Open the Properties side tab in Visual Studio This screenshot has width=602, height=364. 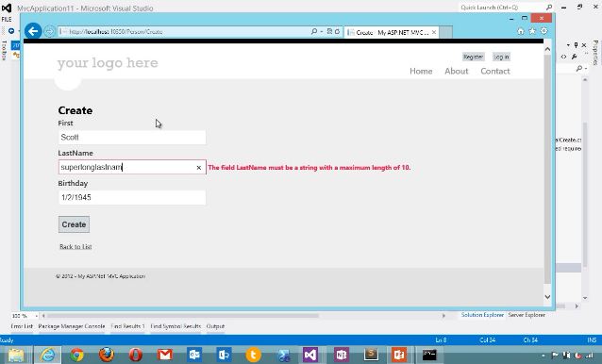tap(595, 52)
